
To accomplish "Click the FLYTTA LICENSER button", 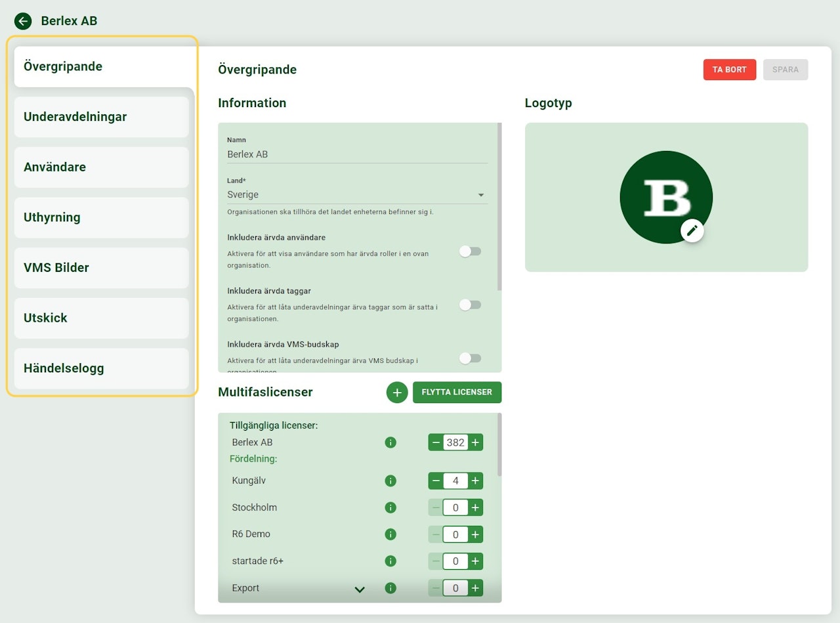I will pyautogui.click(x=457, y=392).
